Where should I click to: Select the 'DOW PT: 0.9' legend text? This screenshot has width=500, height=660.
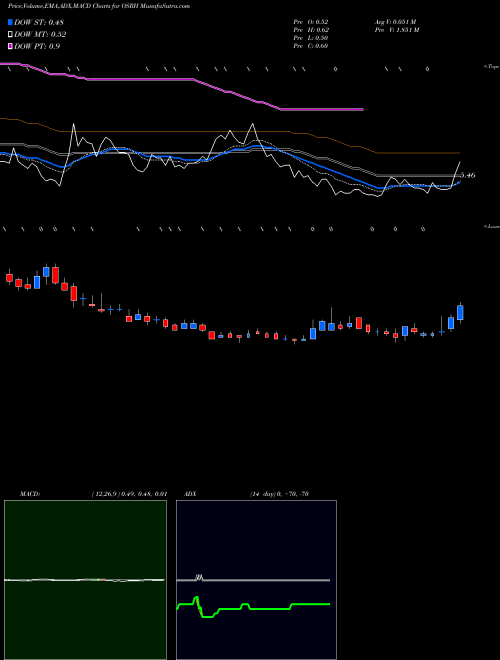tap(37, 46)
